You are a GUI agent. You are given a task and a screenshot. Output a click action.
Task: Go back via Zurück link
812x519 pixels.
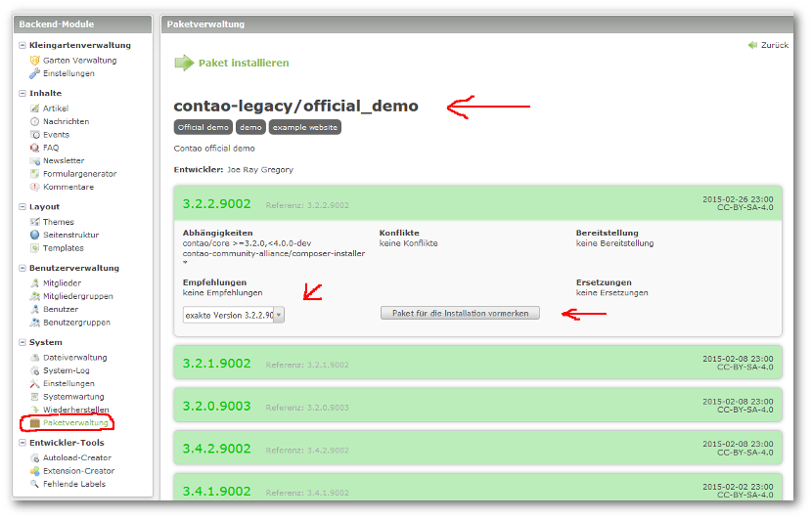(775, 46)
